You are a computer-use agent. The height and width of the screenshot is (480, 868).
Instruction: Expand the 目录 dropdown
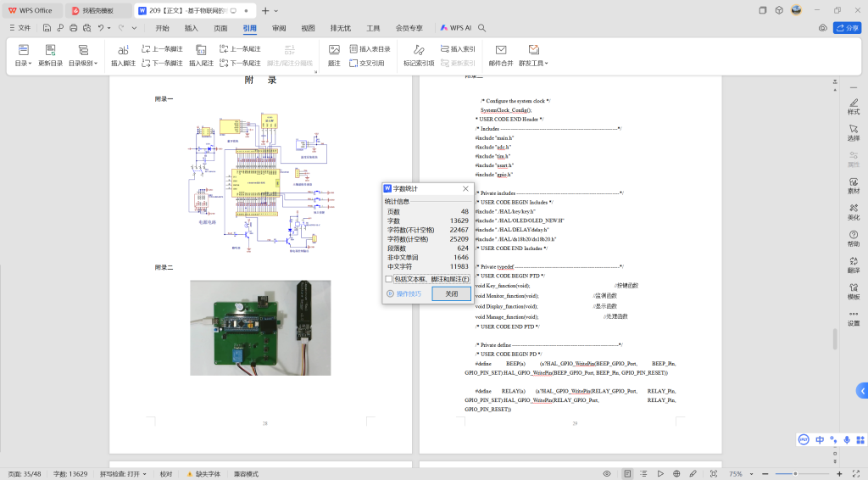pos(23,63)
